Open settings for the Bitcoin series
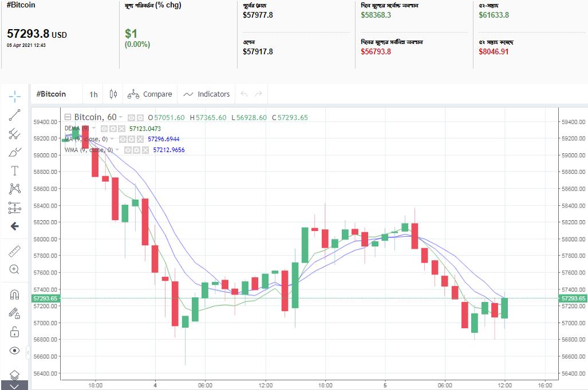588x390 pixels. click(140, 118)
